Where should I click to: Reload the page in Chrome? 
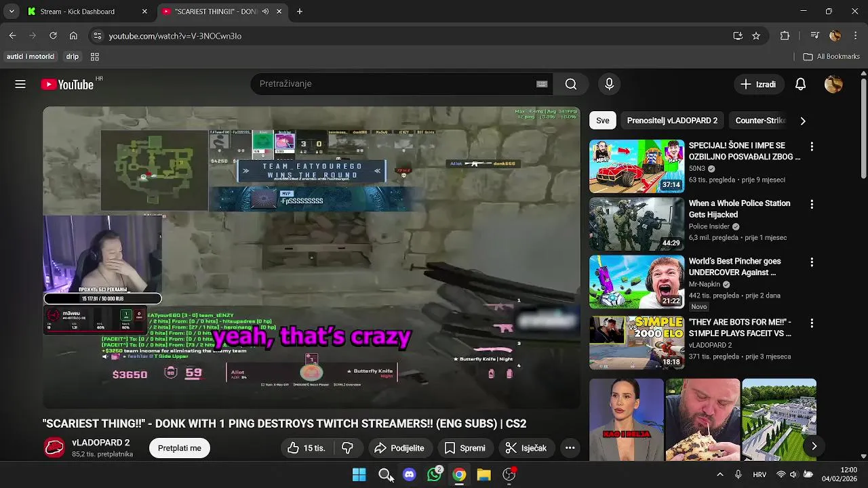coord(53,36)
